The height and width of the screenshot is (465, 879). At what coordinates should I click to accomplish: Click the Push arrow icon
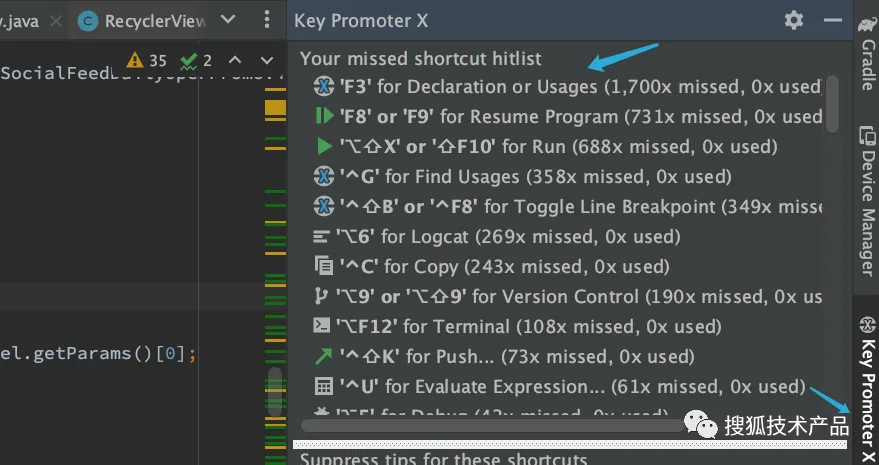(x=322, y=357)
